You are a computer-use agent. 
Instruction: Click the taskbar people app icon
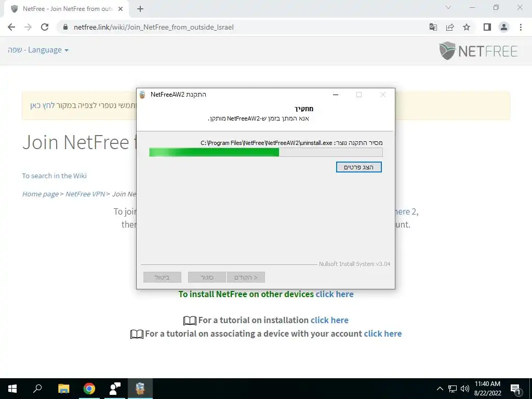point(115,389)
